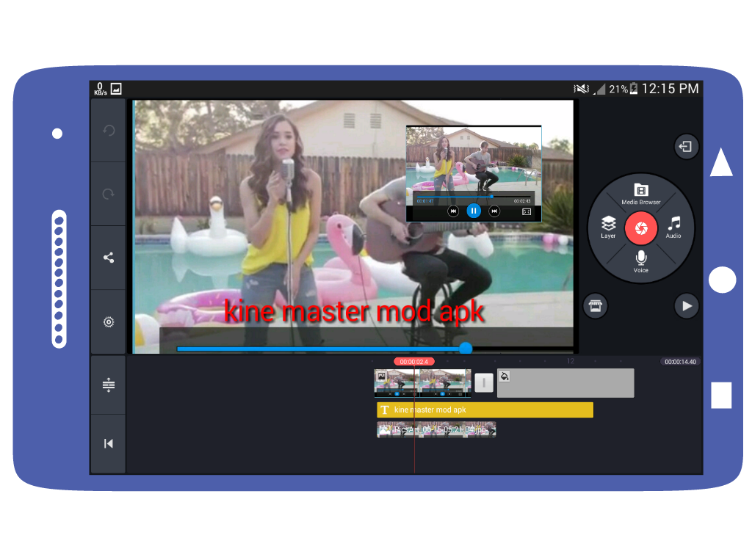Skip to previous in embedded player
The height and width of the screenshot is (560, 752).
click(x=452, y=211)
